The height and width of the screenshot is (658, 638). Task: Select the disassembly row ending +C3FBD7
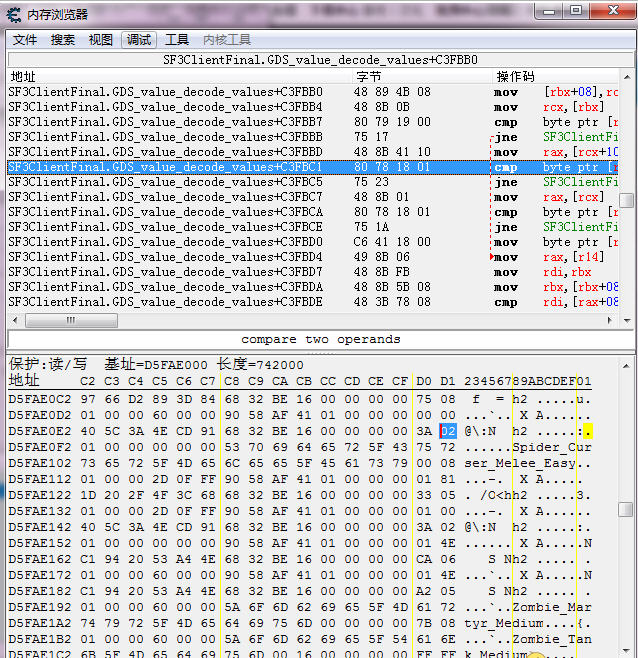(x=313, y=272)
